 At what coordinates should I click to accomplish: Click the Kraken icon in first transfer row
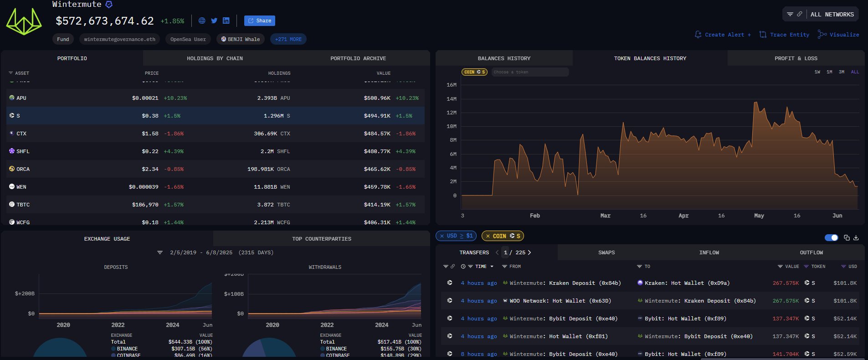[640, 283]
